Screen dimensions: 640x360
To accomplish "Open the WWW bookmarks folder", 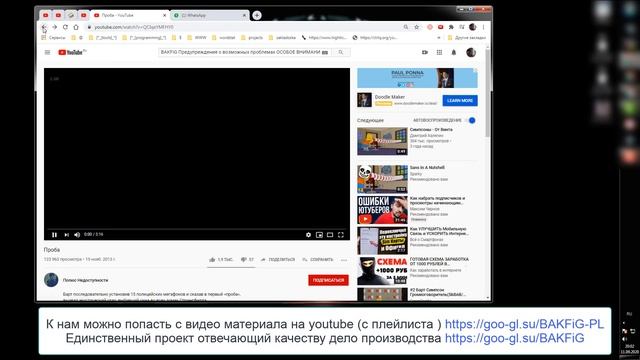I will (197, 38).
